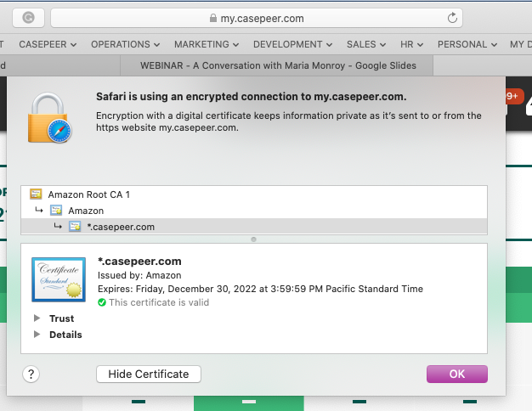This screenshot has height=411, width=532.
Task: Click the large Safari lock icon
Action: pyautogui.click(x=49, y=118)
